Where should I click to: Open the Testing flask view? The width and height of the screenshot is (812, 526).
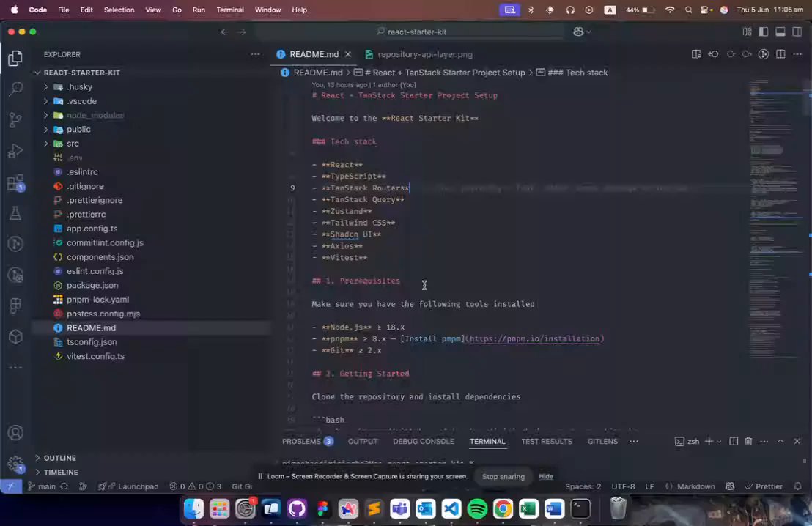pos(15,212)
